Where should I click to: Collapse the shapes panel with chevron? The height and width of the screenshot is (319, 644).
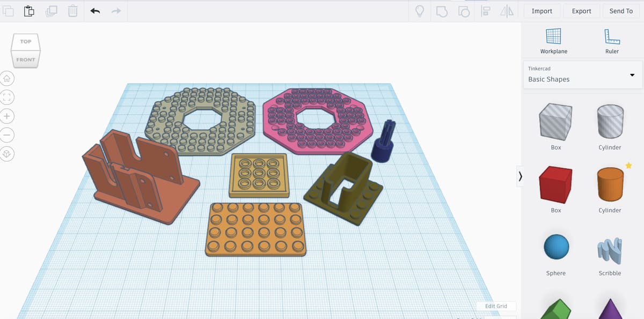coord(519,176)
